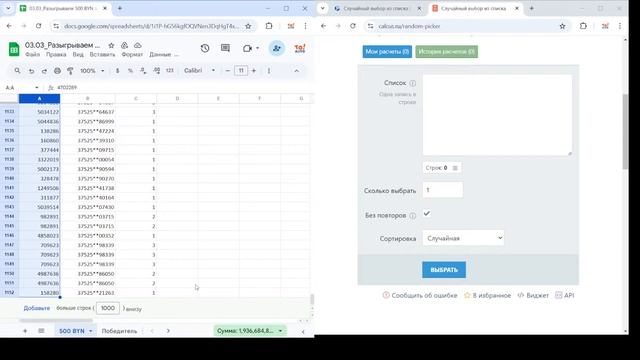
Task: Collapse the Sheets header with chevron
Action: 297,71
